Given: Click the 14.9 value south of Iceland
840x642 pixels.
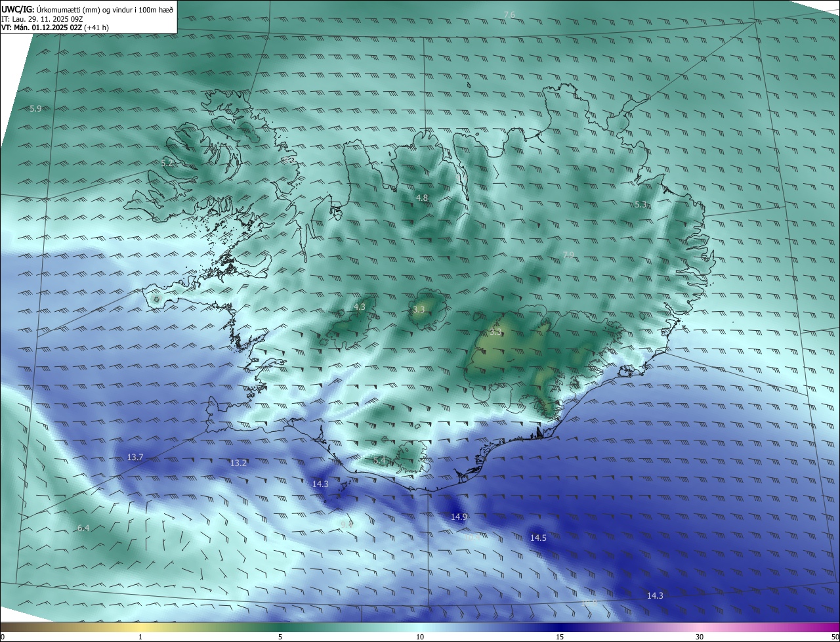Looking at the screenshot, I should click(x=459, y=517).
